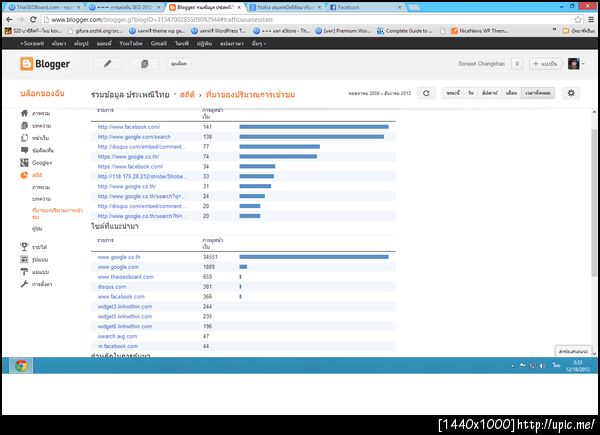Click the share button with plus sign
600x435 pixels.
545,64
